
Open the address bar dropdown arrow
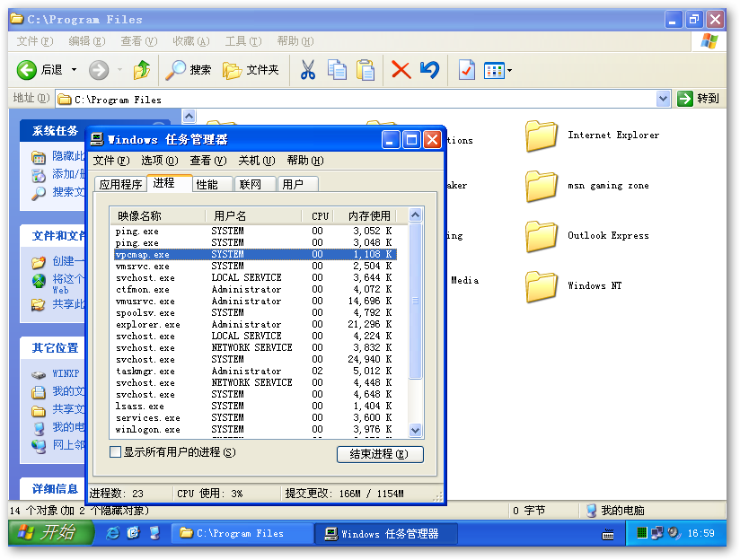point(663,99)
